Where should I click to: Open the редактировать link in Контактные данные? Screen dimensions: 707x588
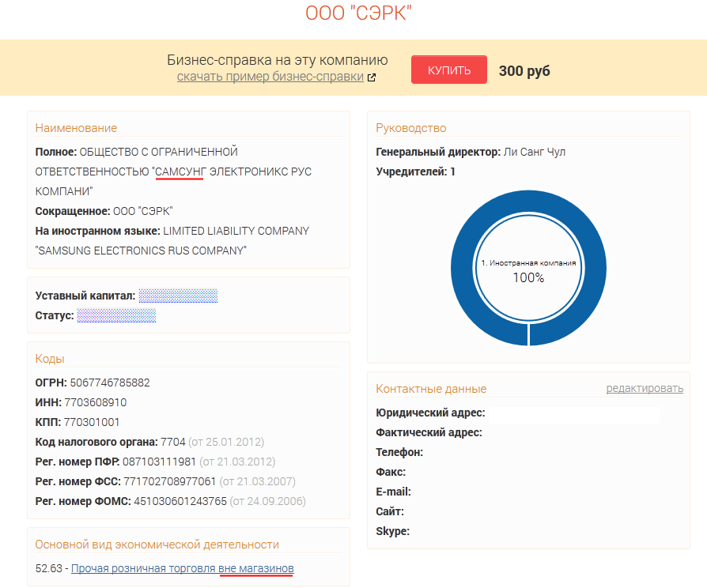pyautogui.click(x=645, y=388)
